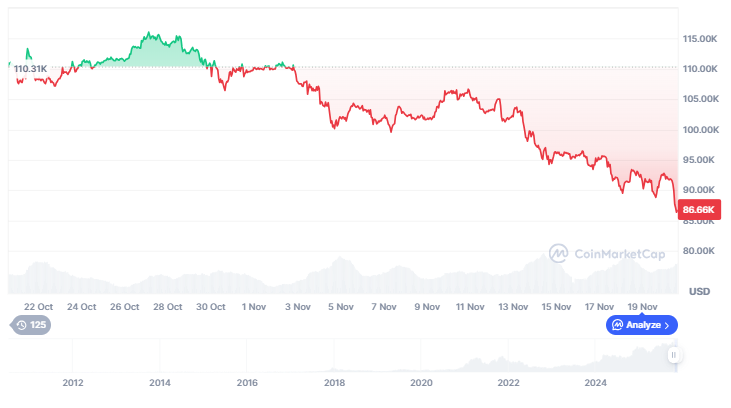Screen dimensions: 731x408
Task: Click the CoinMarketCap logo icon
Action: pyautogui.click(x=559, y=253)
